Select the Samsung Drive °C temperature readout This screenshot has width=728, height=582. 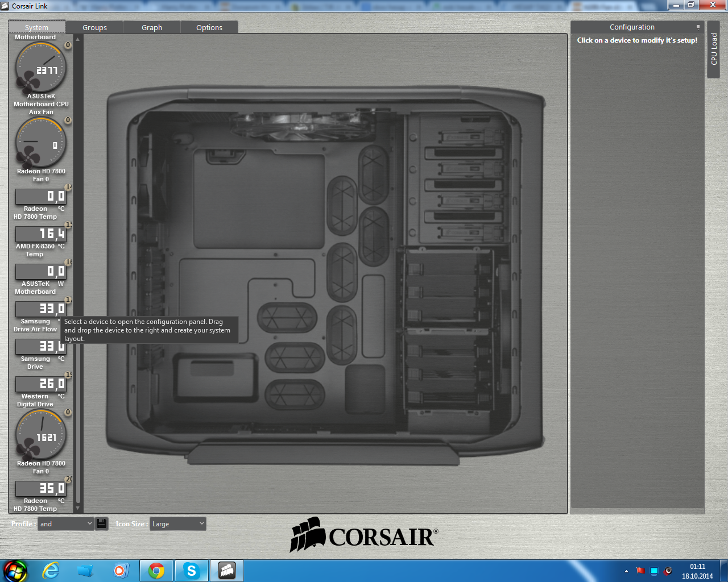click(x=40, y=347)
